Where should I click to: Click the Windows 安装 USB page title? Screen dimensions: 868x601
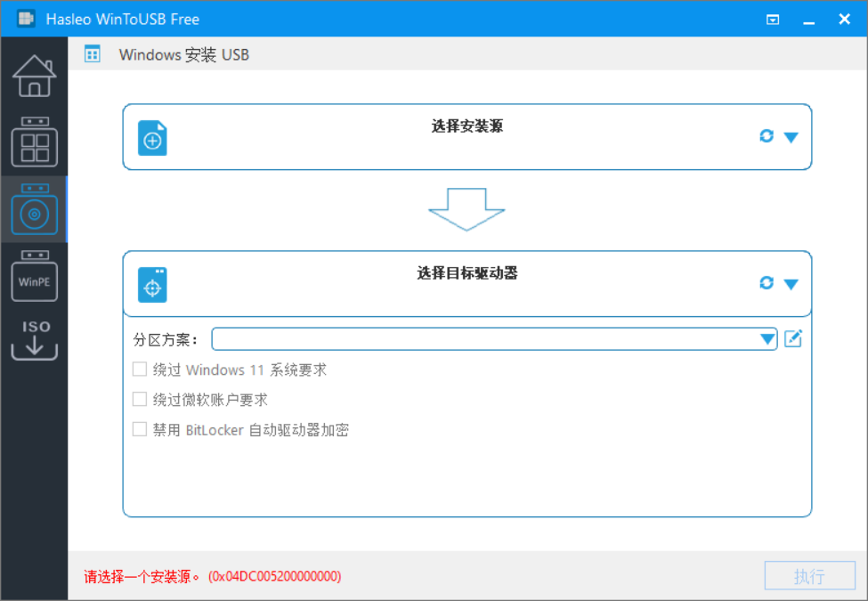click(x=183, y=55)
